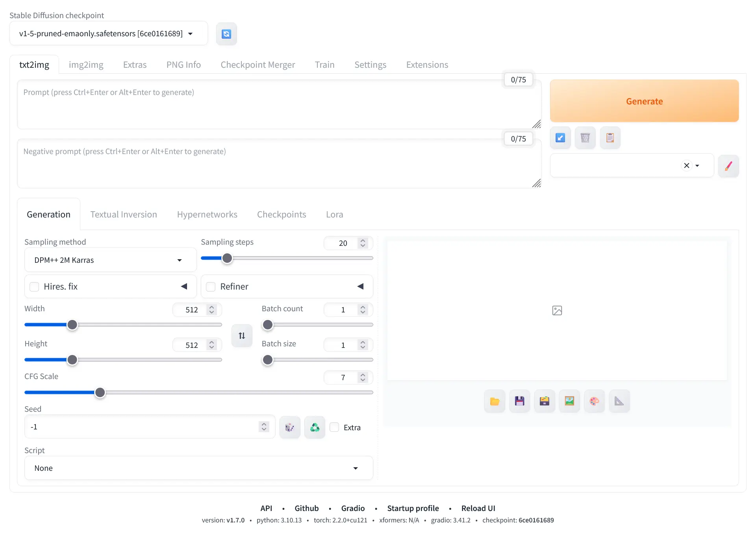Open the PNG Info tab
The height and width of the screenshot is (537, 756).
tap(183, 65)
